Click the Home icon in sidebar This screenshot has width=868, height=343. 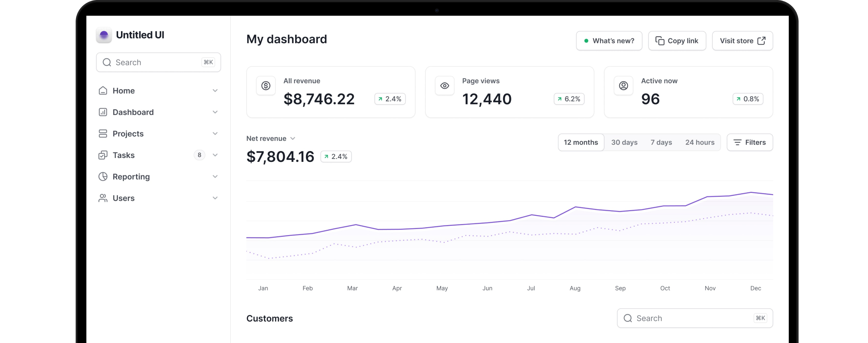[103, 91]
